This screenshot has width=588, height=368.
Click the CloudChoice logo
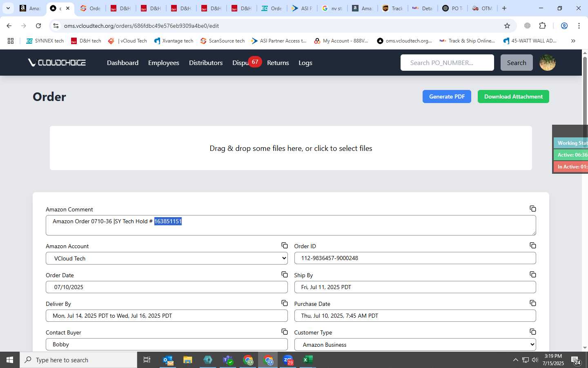(x=57, y=63)
